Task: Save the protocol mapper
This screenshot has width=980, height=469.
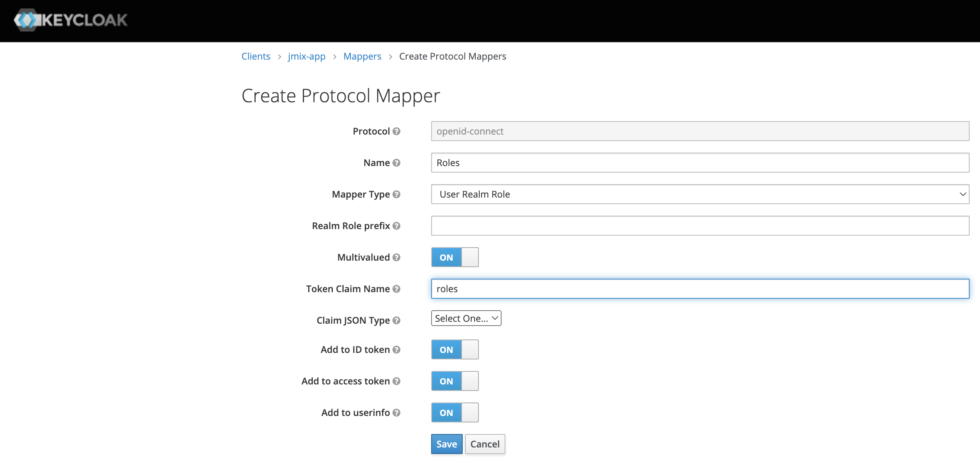Action: click(x=447, y=444)
